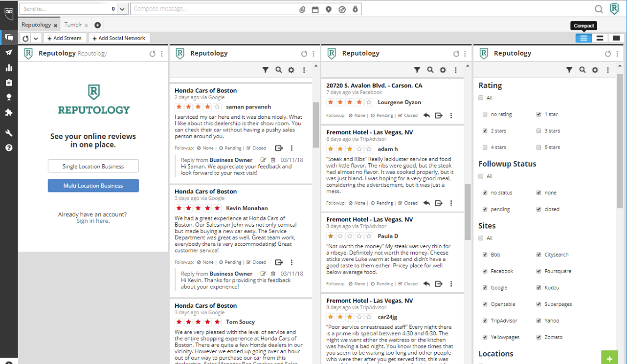The image size is (627, 364).
Task: Open the App Directory puzzle icon
Action: [9, 111]
